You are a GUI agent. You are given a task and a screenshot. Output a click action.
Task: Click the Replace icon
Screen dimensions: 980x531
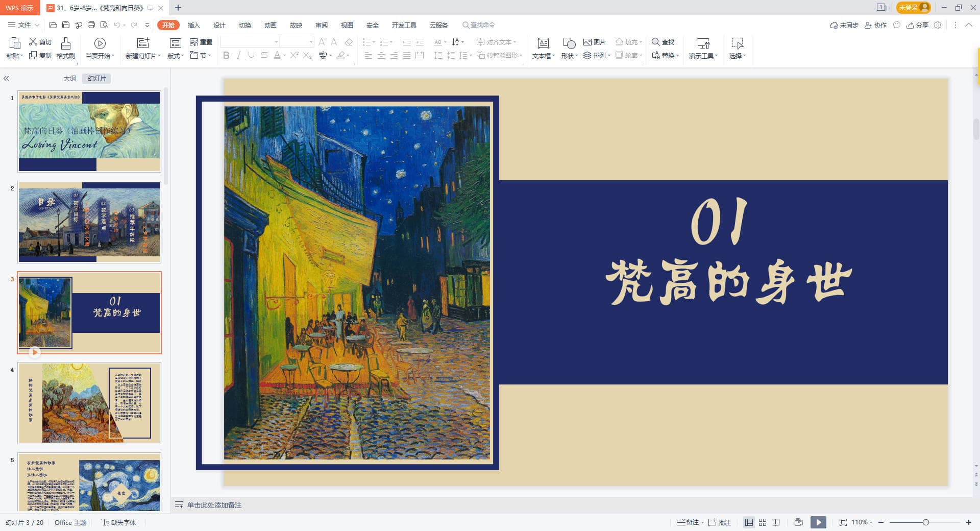click(656, 55)
